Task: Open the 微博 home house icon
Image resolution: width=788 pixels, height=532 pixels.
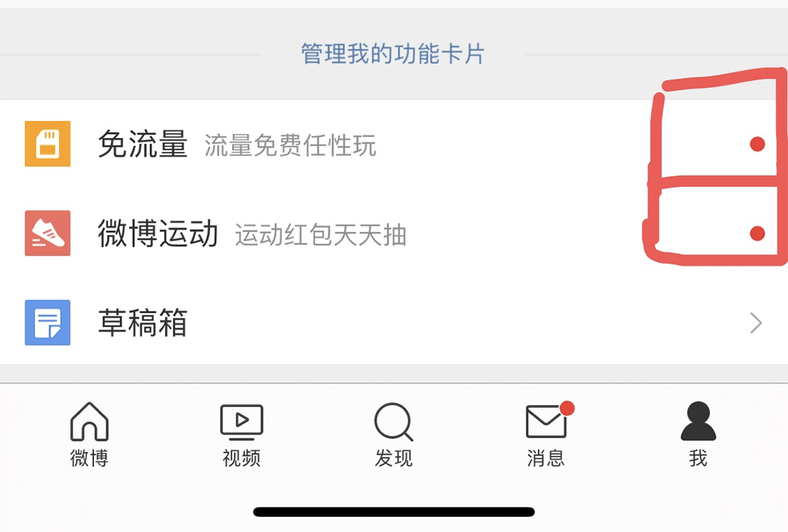Action: click(x=90, y=422)
